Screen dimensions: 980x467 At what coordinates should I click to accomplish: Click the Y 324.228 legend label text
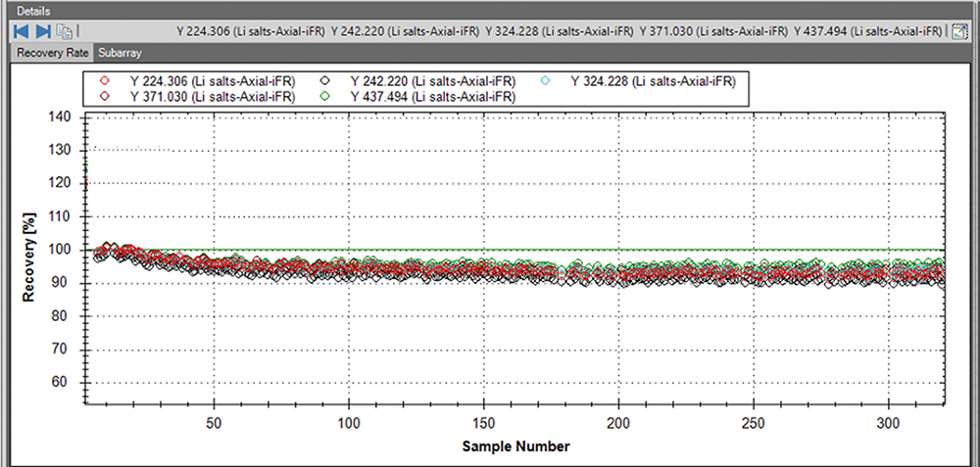[653, 80]
